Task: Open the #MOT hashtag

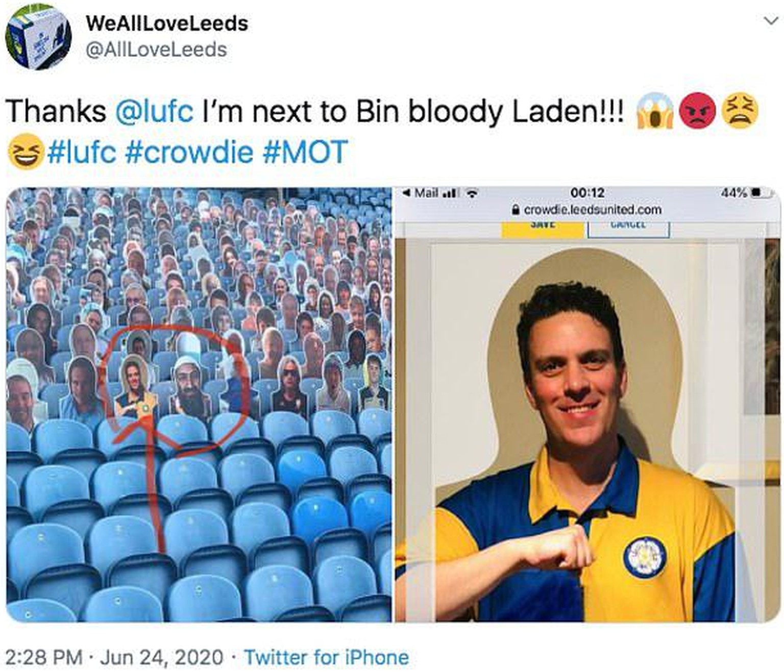Action: (x=305, y=152)
